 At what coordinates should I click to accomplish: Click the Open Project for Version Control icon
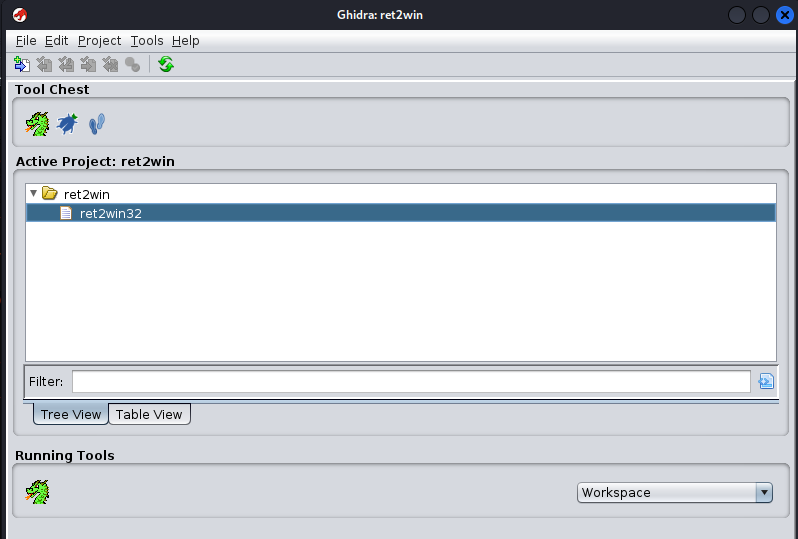coord(44,65)
